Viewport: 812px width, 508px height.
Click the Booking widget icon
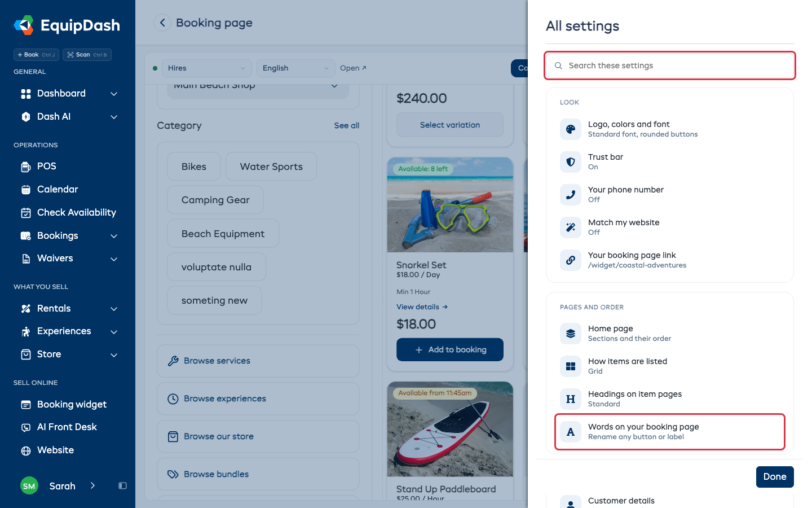click(26, 405)
